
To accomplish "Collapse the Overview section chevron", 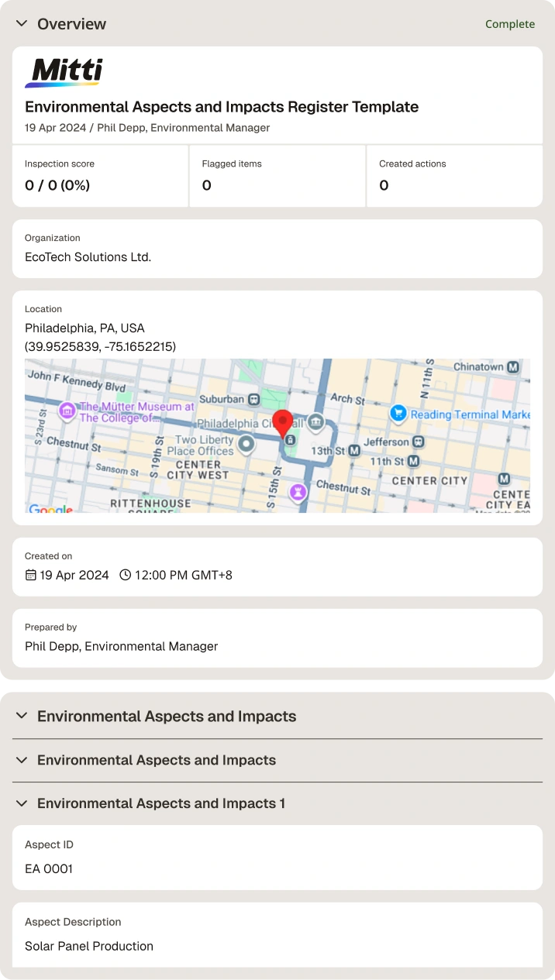I will point(21,24).
